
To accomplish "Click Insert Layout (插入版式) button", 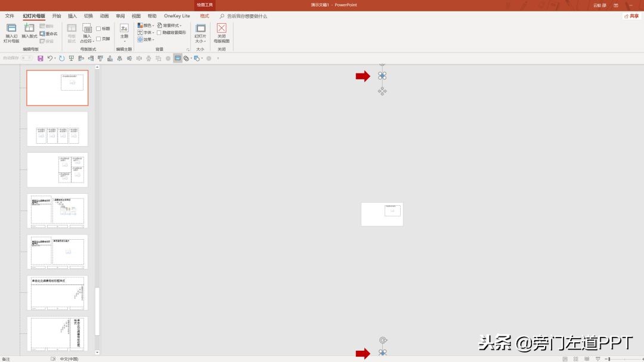I will click(x=29, y=31).
